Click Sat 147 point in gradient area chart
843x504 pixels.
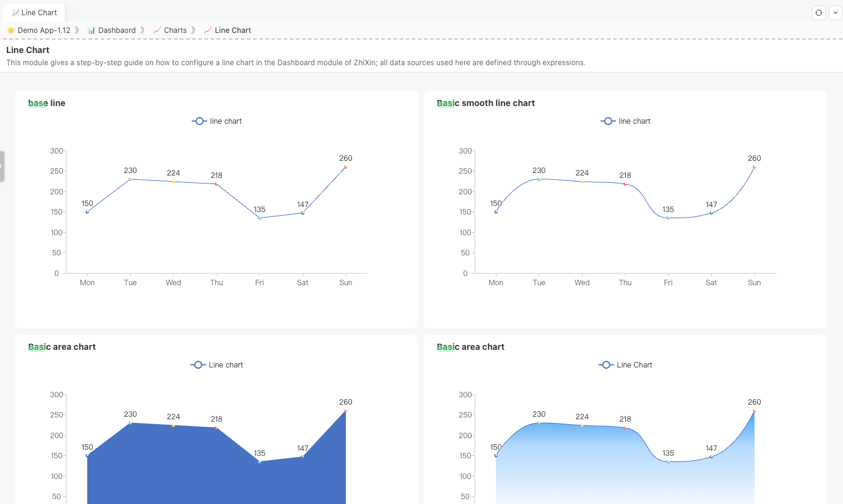pos(711,457)
